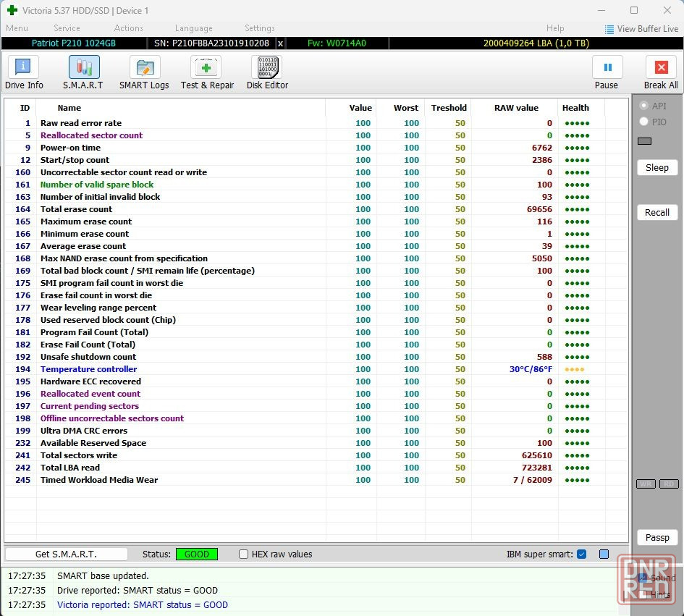The image size is (684, 616).
Task: Select the PIO radio button
Action: click(643, 122)
